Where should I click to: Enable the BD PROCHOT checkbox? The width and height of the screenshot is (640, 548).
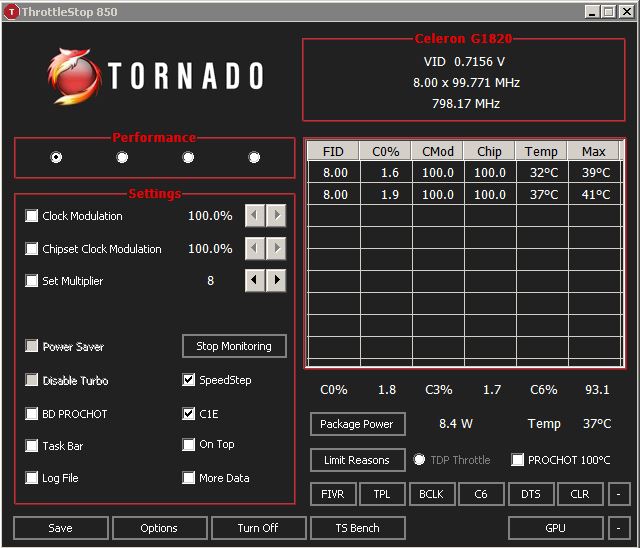[x=31, y=414]
